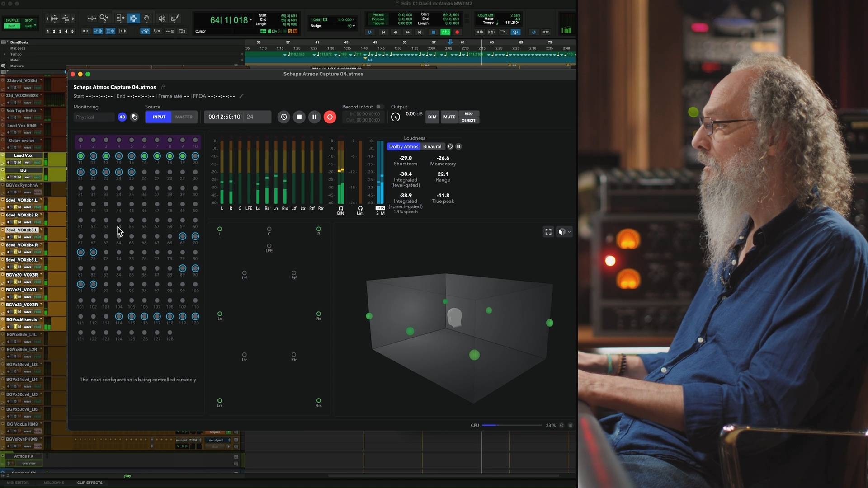Select the Grabber hand tool
868x488 pixels.
pyautogui.click(x=147, y=19)
